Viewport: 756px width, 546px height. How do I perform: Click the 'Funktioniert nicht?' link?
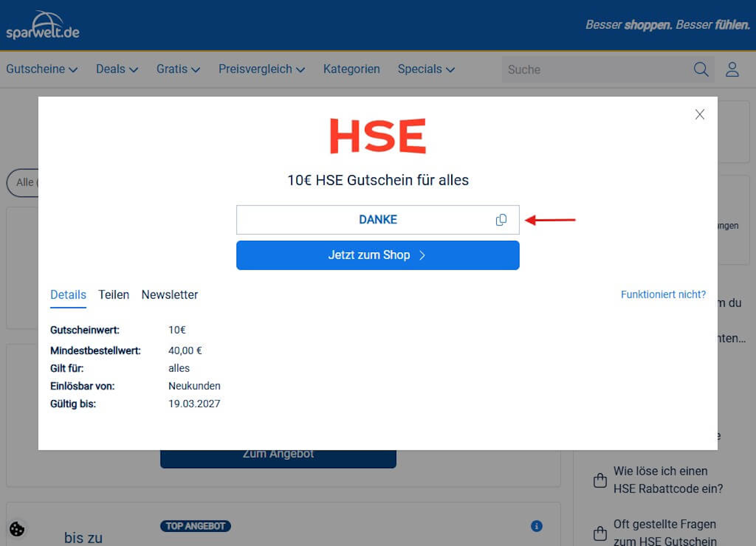coord(663,295)
